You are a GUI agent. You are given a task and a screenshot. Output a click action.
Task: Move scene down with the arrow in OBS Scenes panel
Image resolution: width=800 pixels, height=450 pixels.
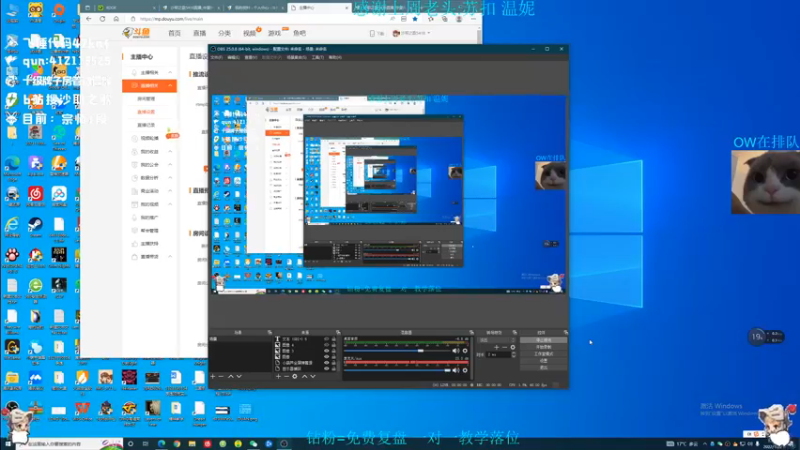click(239, 376)
